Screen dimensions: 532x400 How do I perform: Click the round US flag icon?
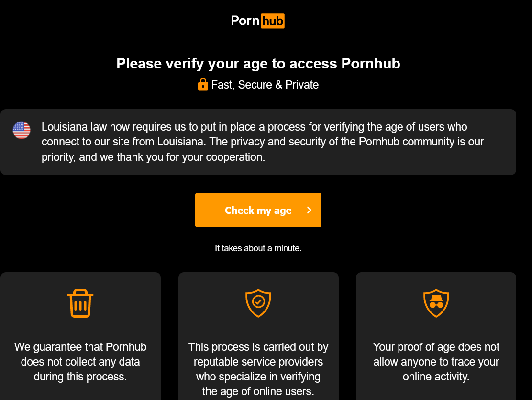click(22, 130)
